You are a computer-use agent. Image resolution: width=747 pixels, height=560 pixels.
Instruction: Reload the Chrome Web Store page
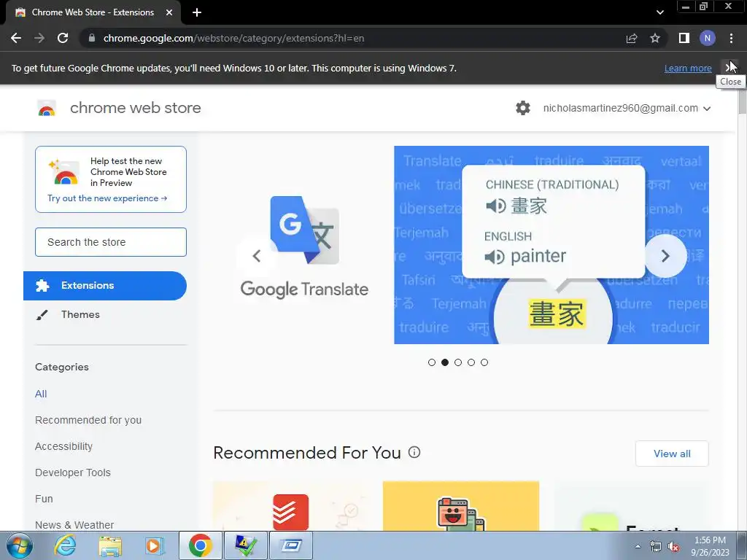(x=63, y=38)
